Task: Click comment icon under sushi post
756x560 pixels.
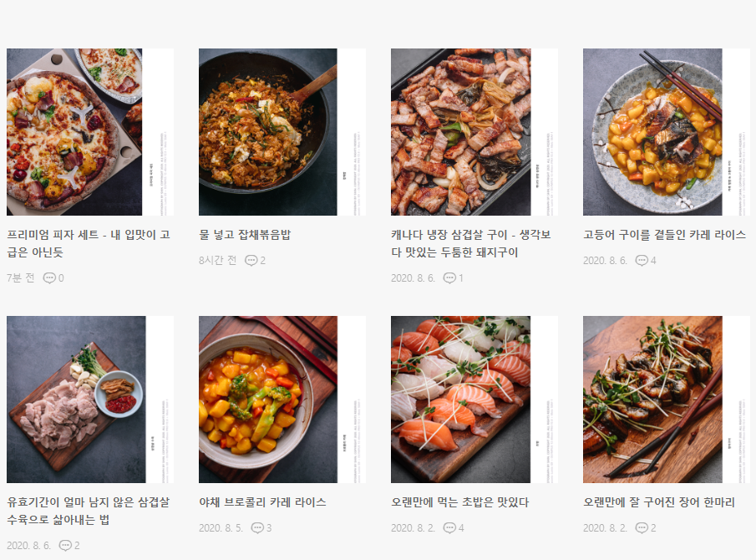Action: click(x=449, y=528)
